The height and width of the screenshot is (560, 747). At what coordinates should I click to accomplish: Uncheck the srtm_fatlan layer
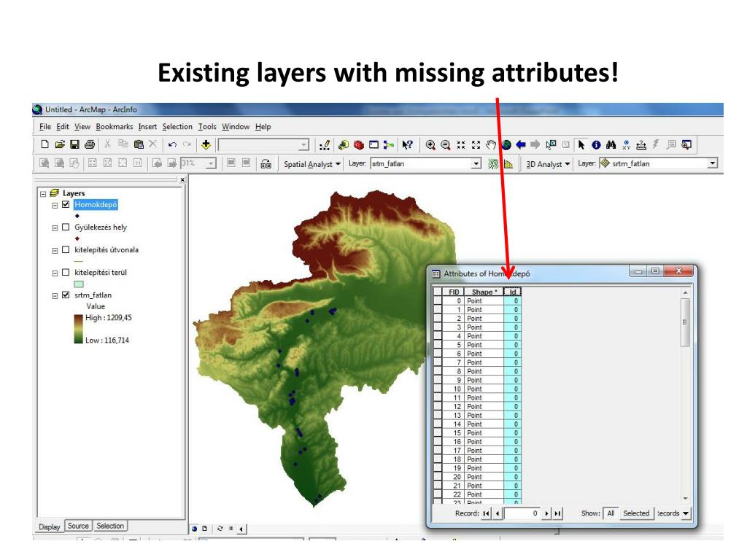point(66,295)
